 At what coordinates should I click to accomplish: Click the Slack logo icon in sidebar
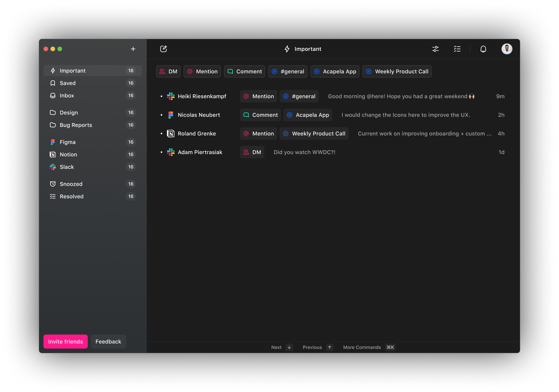tap(53, 167)
